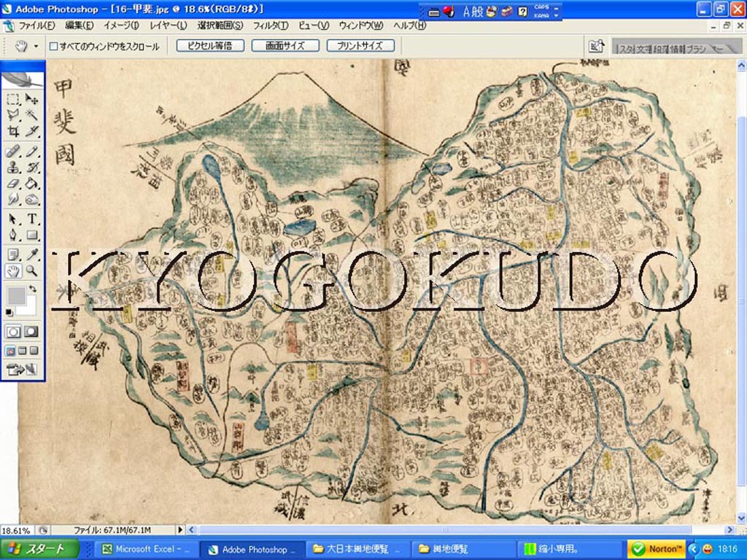Toggle the IME CAPS lock
747x560 pixels.
(x=541, y=7)
